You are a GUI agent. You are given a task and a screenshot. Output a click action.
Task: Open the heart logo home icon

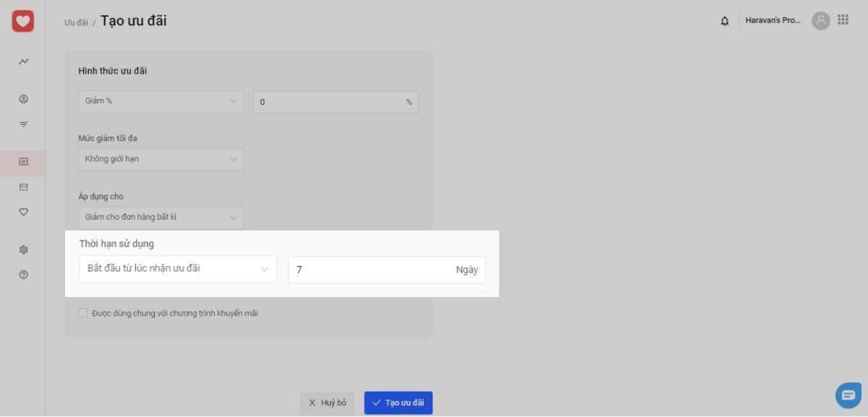click(x=23, y=22)
